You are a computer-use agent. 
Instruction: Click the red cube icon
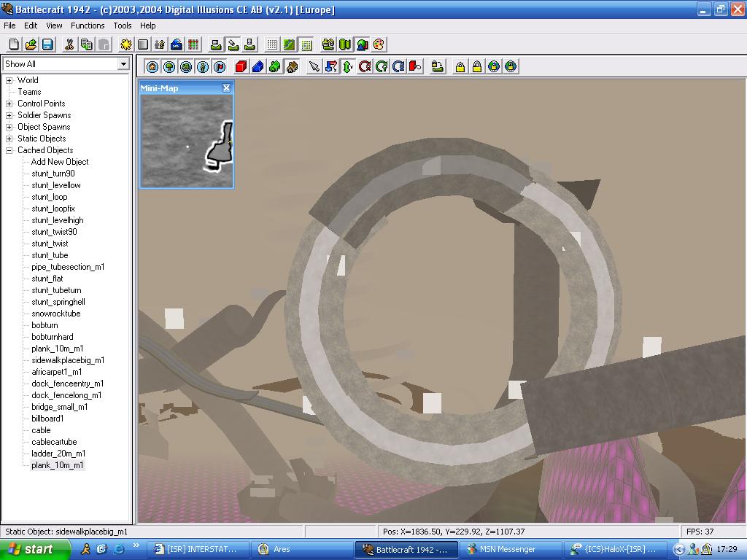coord(241,66)
